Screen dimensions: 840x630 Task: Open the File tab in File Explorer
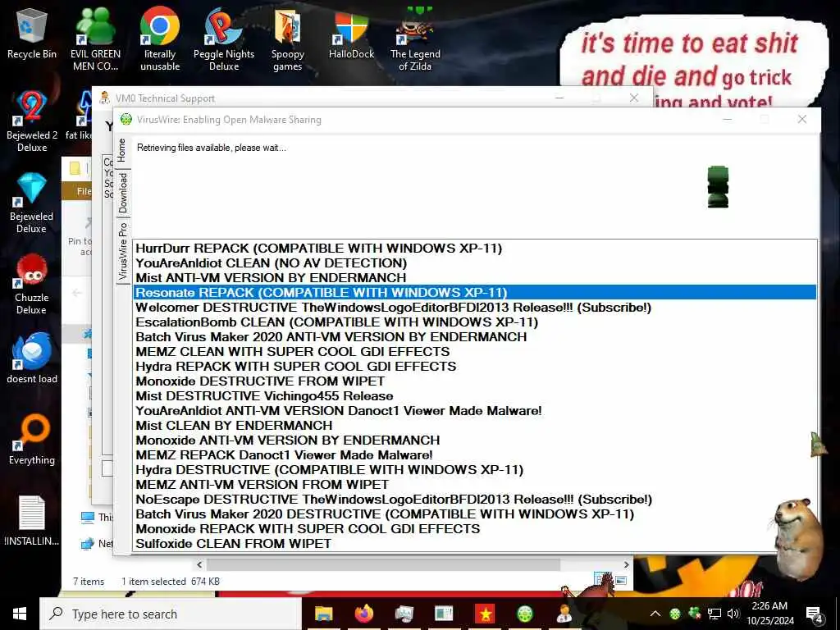84,191
